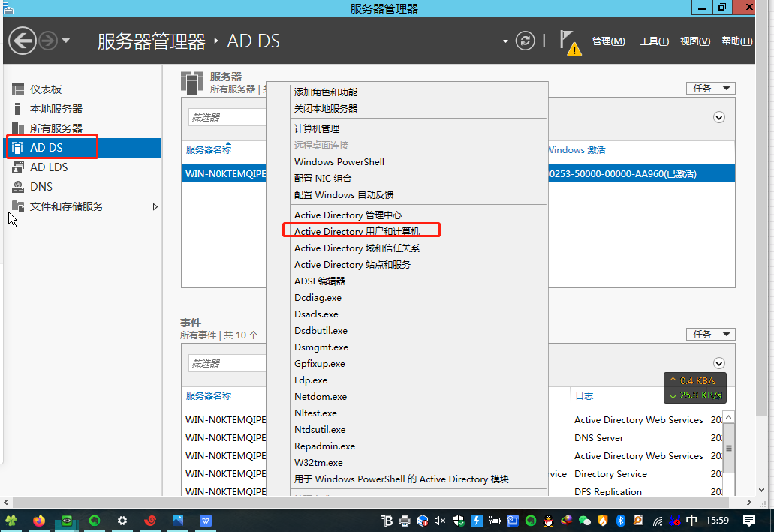This screenshot has width=774, height=532.
Task: Open the blue W app in taskbar
Action: (206, 521)
